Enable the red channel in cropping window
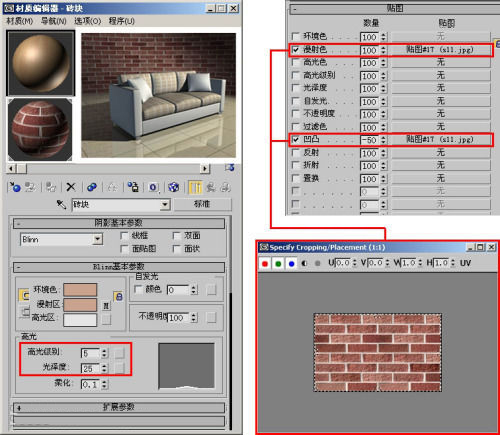 pos(265,263)
